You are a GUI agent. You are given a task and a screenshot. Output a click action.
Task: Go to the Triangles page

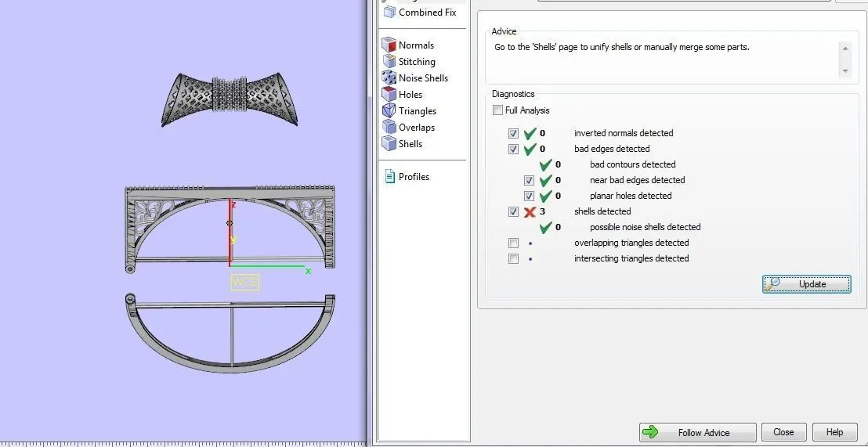pos(418,110)
